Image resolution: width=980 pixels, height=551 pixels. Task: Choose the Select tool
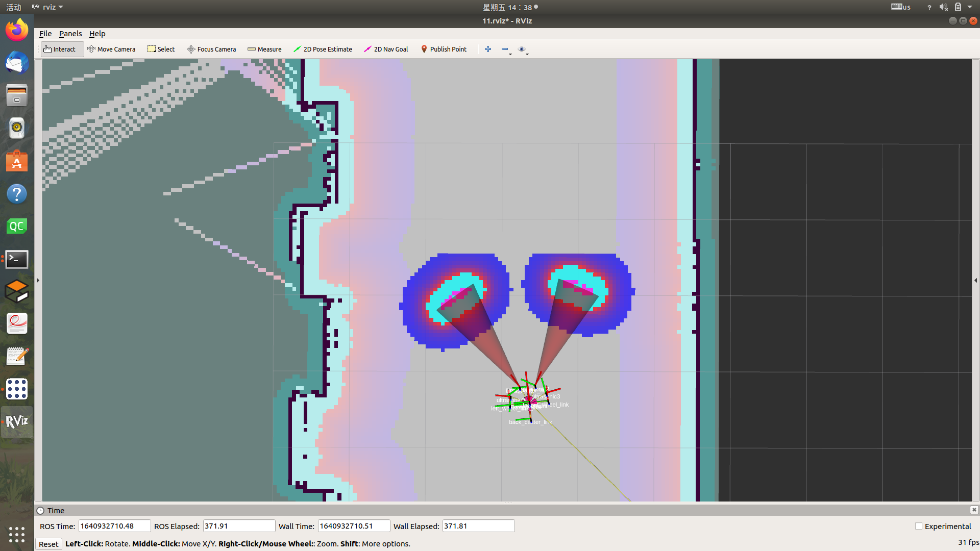[161, 49]
